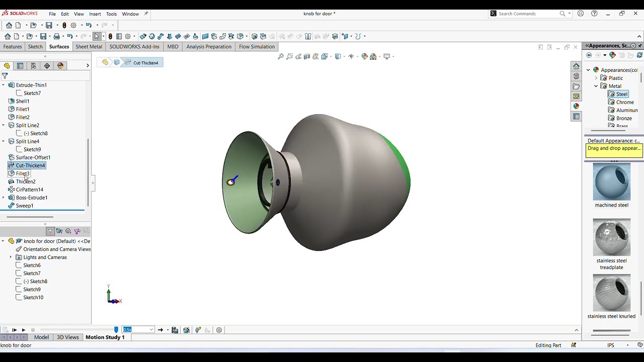Click the Motion Study Properties gear icon
The height and width of the screenshot is (362, 644).
[219, 330]
